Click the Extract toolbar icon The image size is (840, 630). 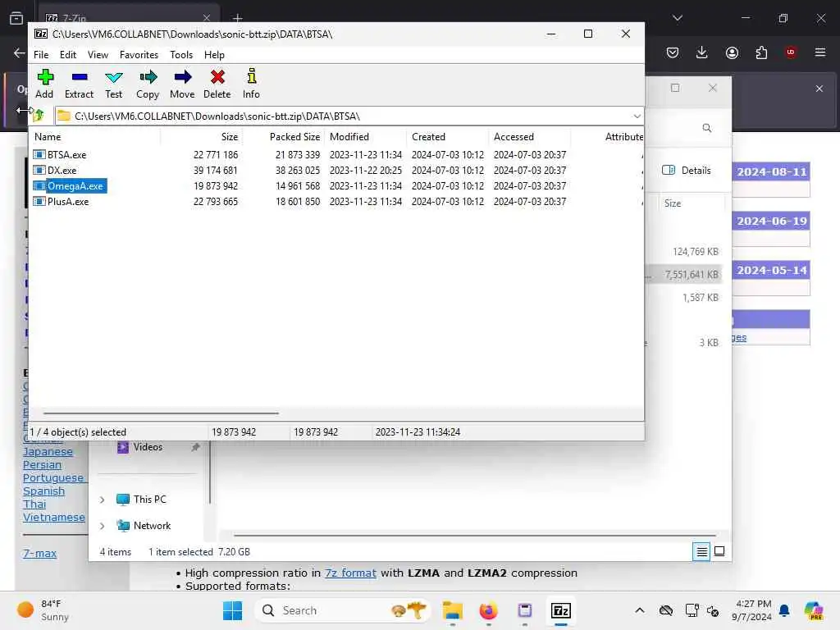coord(80,84)
